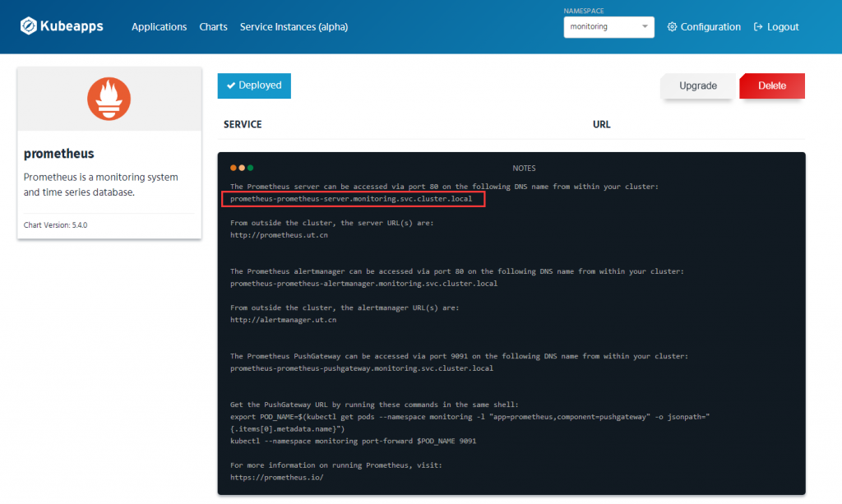Click http://prometheus.ut.cn URL text

click(280, 235)
